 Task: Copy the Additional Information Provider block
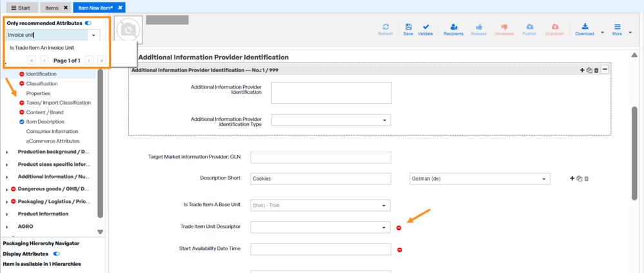coord(589,70)
